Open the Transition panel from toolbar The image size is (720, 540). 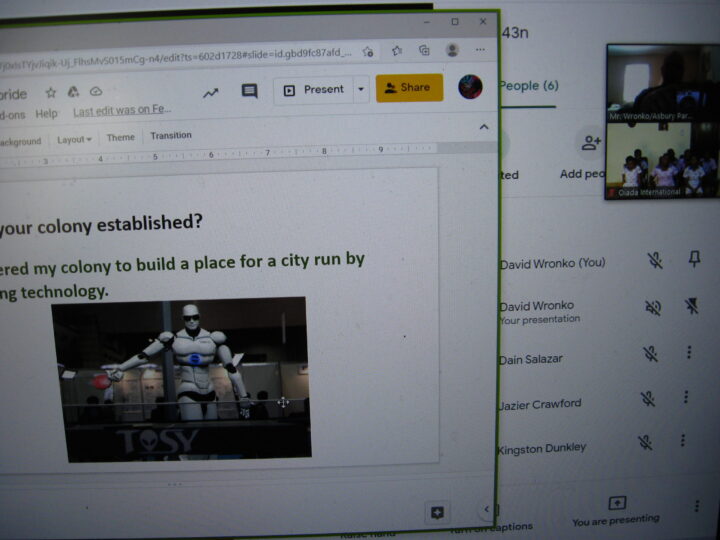tap(171, 136)
